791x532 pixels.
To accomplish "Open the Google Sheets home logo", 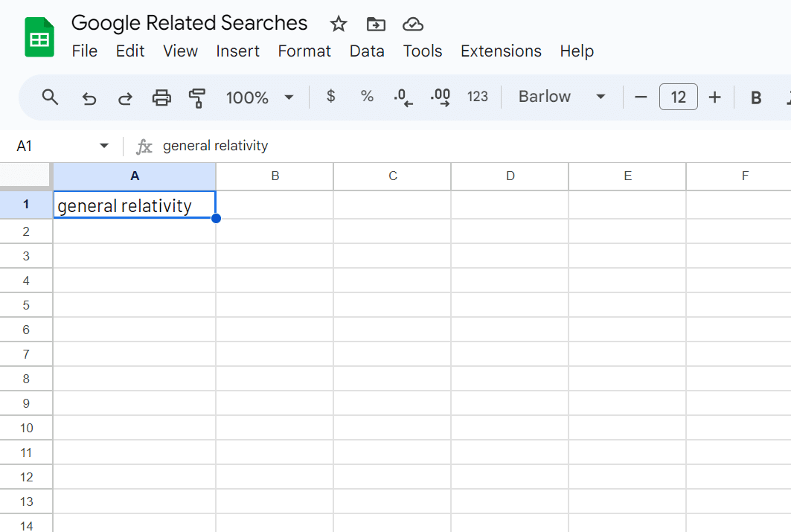I will coord(39,38).
